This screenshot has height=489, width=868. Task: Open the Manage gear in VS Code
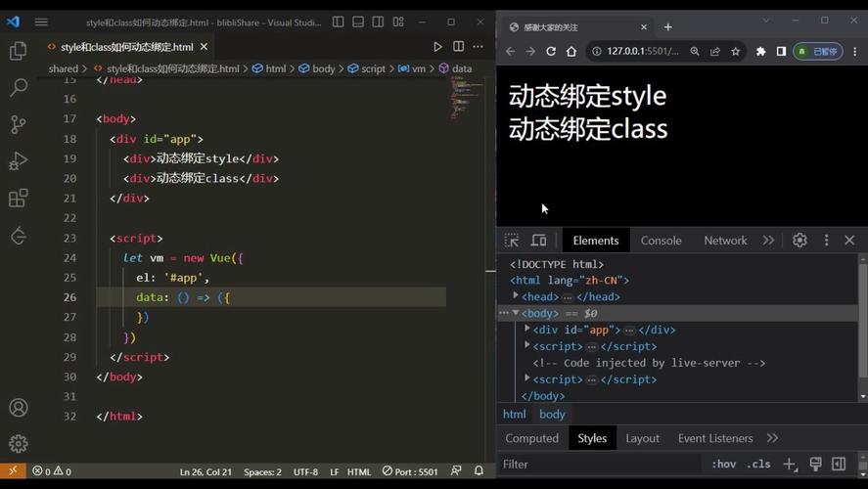(x=19, y=444)
